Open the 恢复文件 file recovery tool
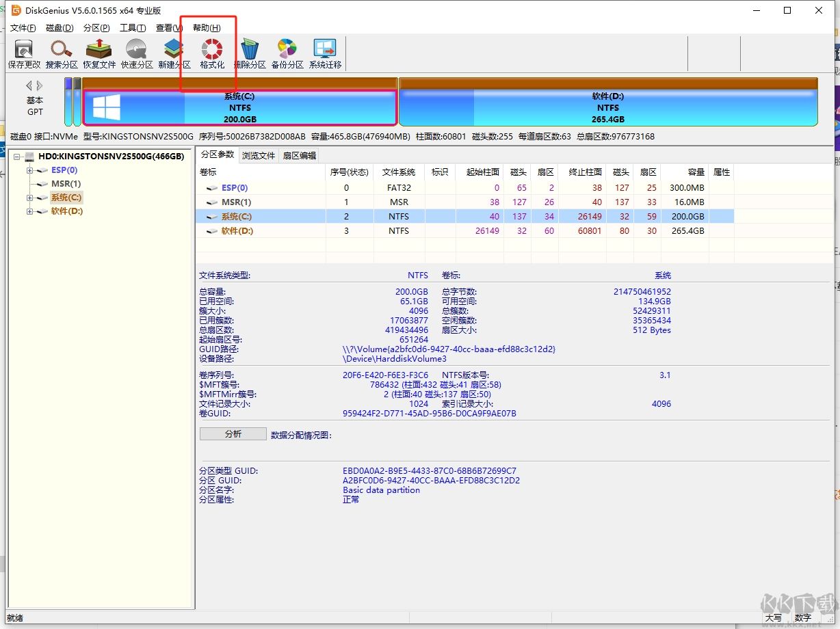Screen dimensions: 840x629 pos(99,53)
